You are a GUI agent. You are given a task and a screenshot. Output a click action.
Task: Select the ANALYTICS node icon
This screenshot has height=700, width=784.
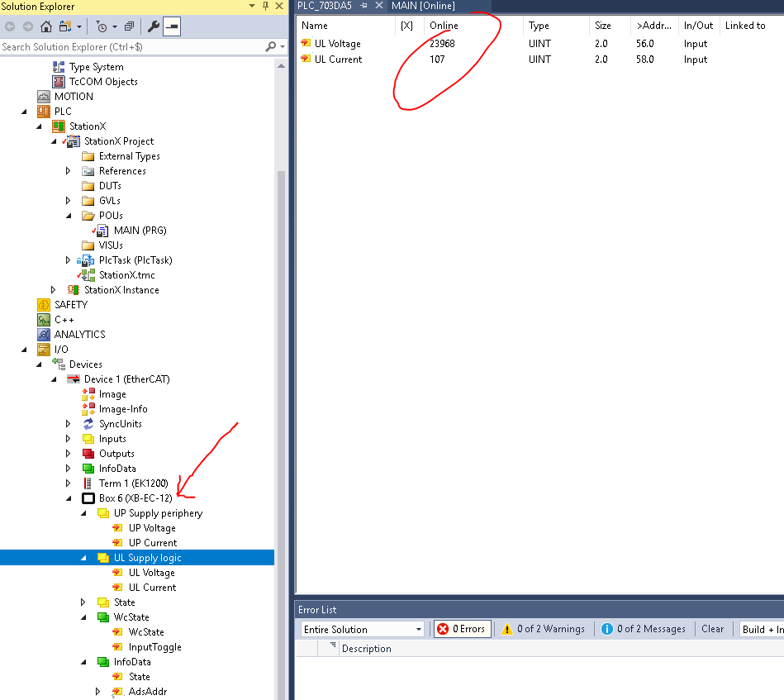(44, 334)
